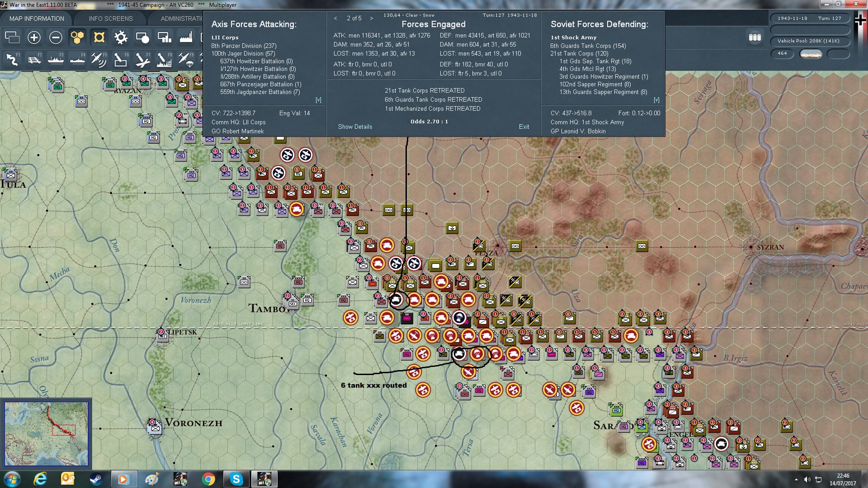Toggle the unit bar chart display icon

point(164,37)
